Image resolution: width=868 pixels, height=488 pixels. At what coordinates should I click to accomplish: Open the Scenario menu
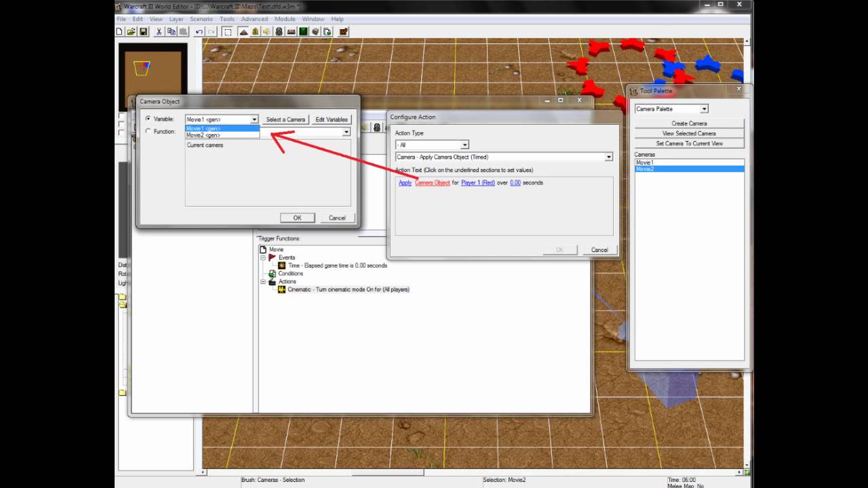tap(201, 19)
